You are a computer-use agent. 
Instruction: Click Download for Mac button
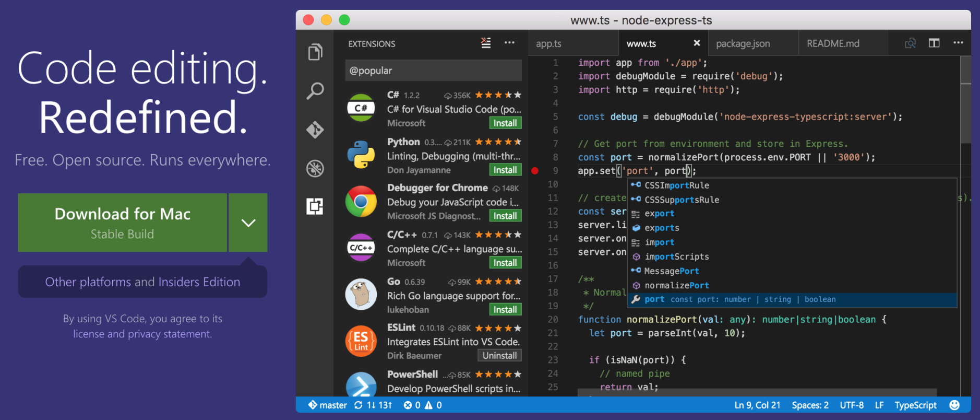123,223
